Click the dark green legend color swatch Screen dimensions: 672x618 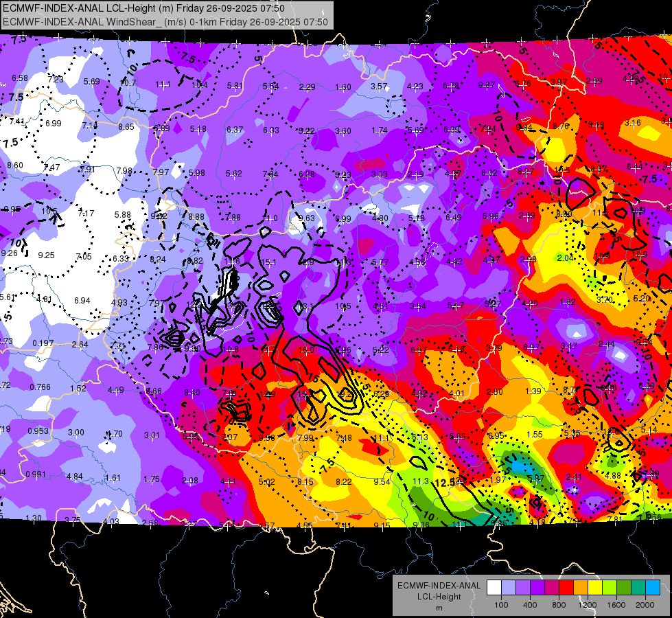tap(623, 588)
